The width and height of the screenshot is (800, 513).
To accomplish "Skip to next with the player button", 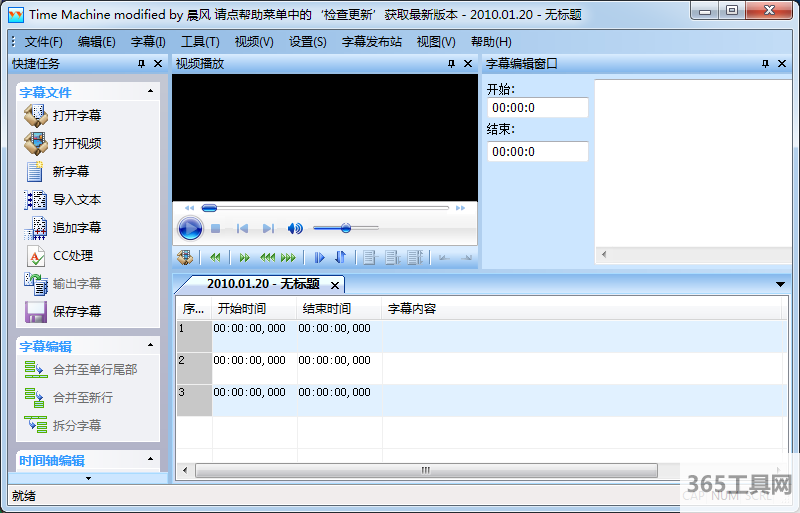I will pyautogui.click(x=268, y=229).
